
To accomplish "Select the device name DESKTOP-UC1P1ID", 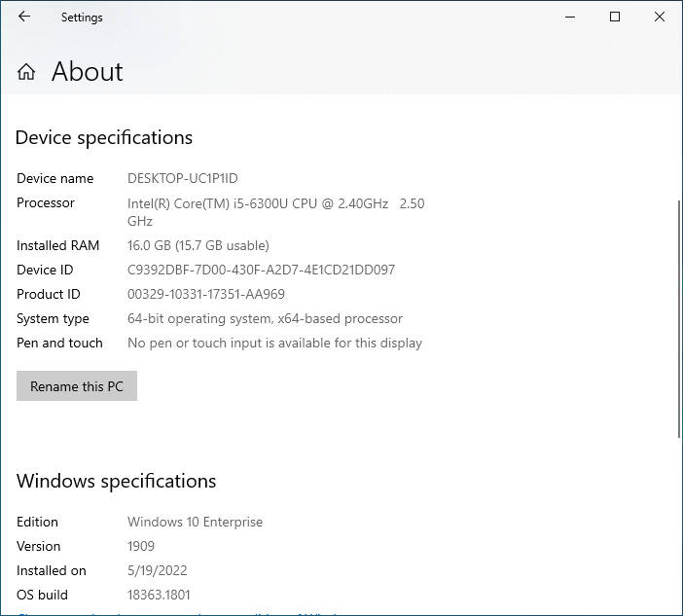I will pos(182,178).
